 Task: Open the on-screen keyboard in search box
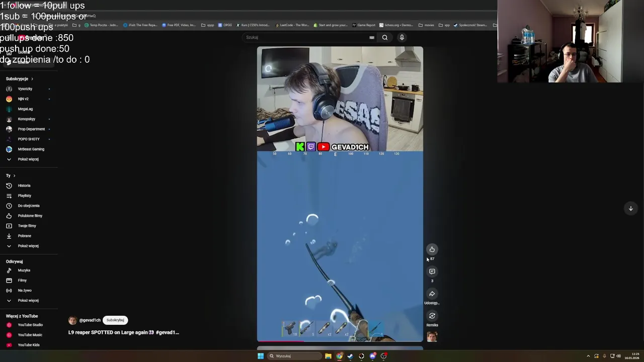click(x=372, y=37)
